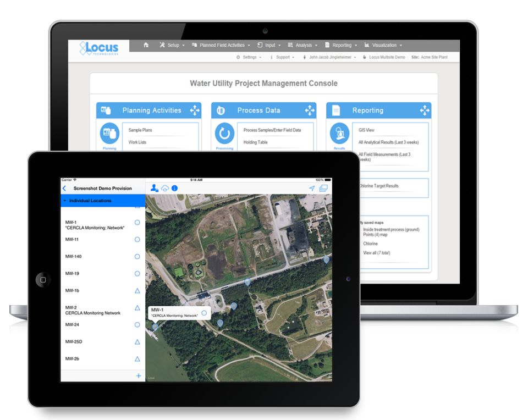Open Inside treatment process (ground) saved map
The image size is (528, 420).
[x=391, y=232]
